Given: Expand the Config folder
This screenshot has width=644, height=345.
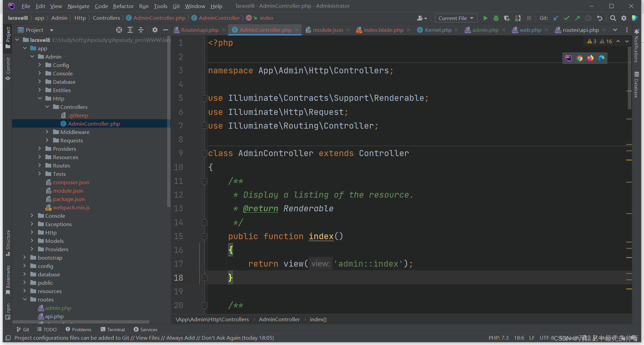Looking at the screenshot, I should coord(40,65).
